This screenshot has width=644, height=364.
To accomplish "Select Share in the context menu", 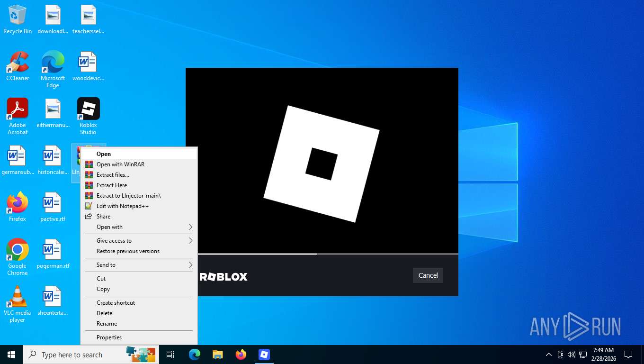I will pyautogui.click(x=139, y=217).
